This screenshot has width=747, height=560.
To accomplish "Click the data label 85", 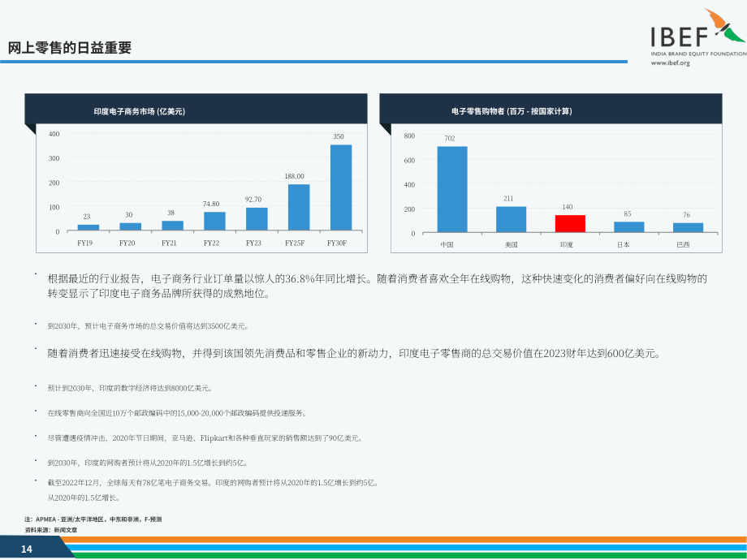I will [628, 214].
